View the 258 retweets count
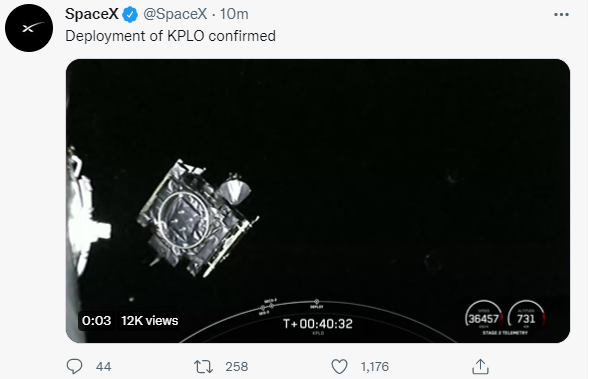 click(237, 367)
